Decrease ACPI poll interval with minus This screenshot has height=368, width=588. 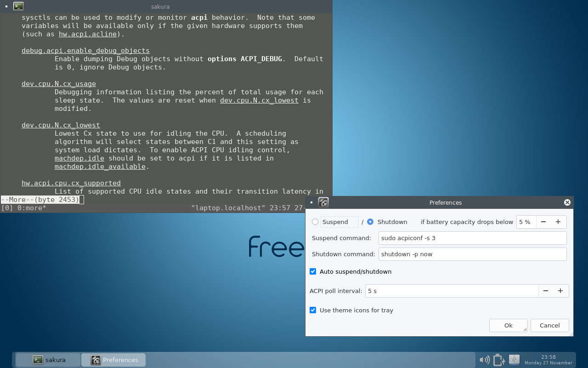click(x=546, y=291)
